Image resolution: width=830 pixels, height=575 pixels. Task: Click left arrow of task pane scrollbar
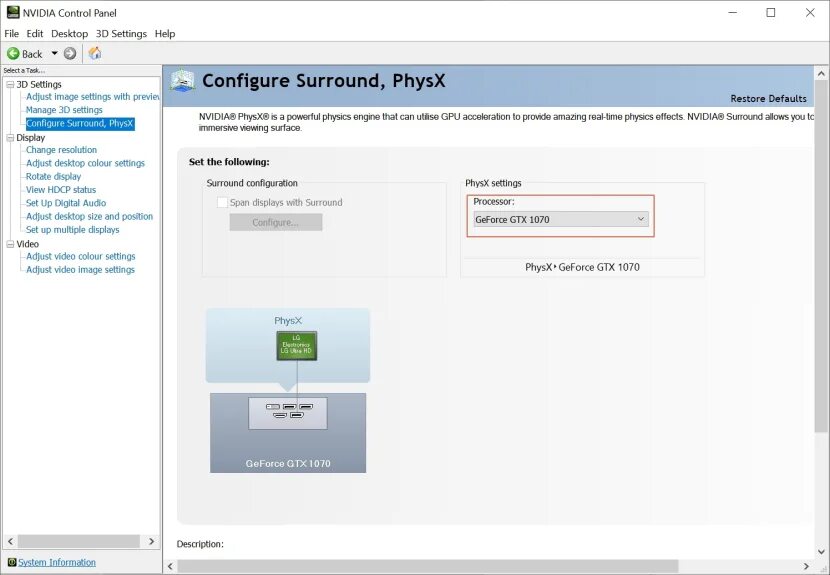[x=10, y=541]
